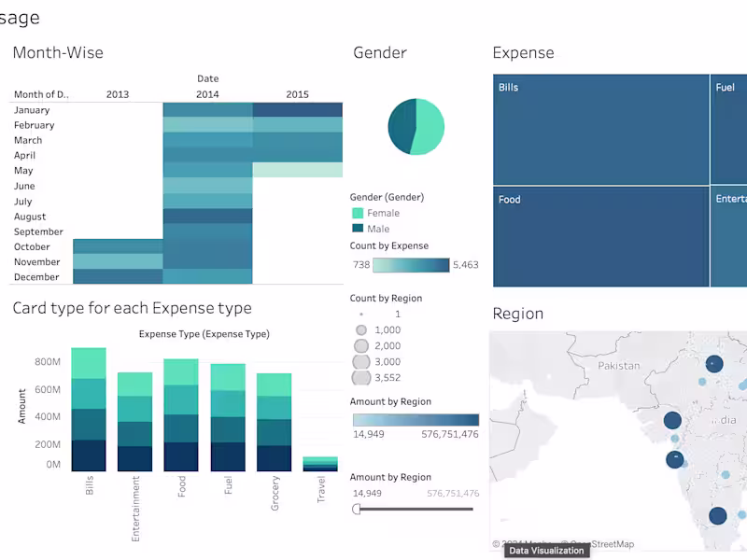747x560 pixels.
Task: Click the 'Card type for each Expense type' title
Action: (x=132, y=308)
